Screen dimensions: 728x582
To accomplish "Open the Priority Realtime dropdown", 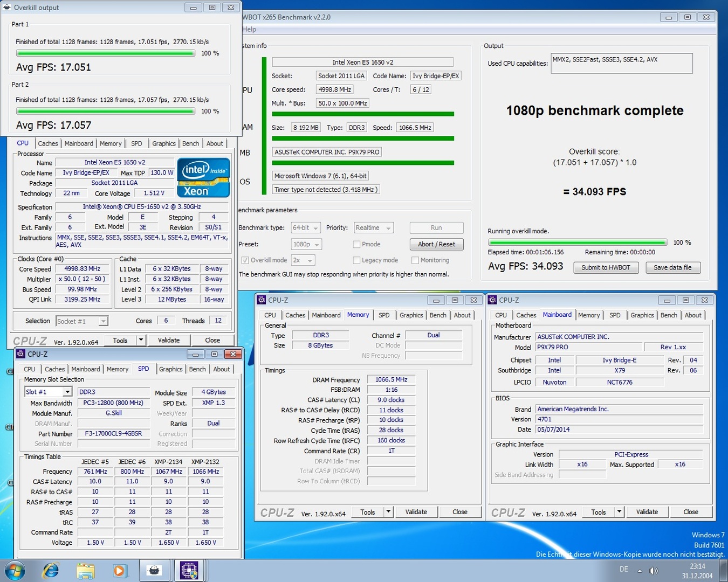I will [374, 228].
